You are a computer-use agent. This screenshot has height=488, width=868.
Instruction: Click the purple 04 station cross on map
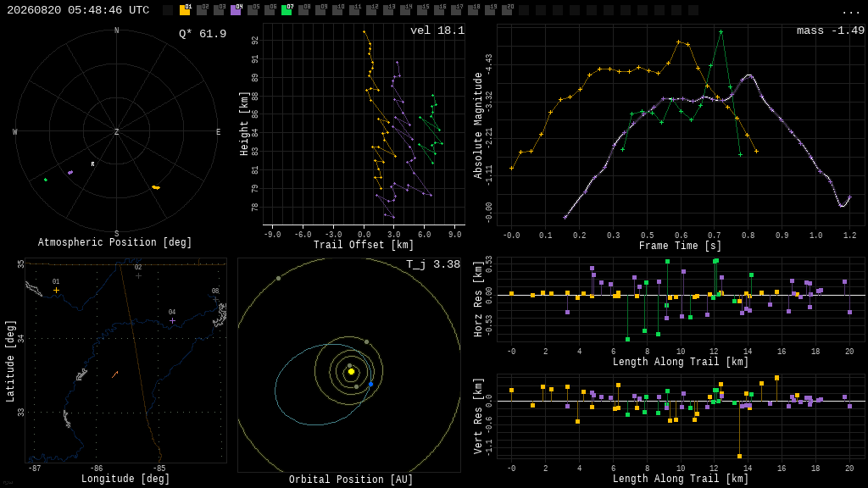point(172,320)
